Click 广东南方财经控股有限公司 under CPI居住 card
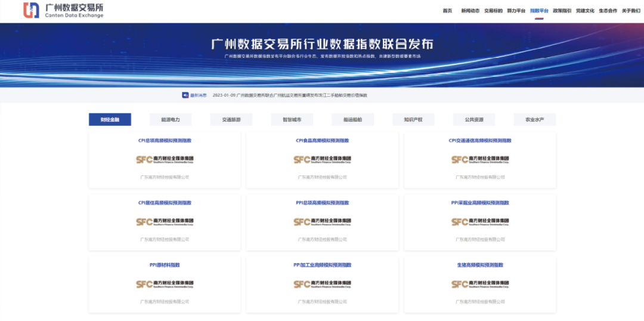644x321 pixels. pos(165,240)
